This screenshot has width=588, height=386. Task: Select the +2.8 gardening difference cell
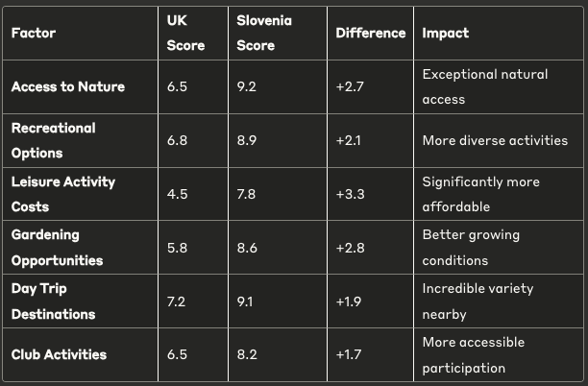click(350, 247)
